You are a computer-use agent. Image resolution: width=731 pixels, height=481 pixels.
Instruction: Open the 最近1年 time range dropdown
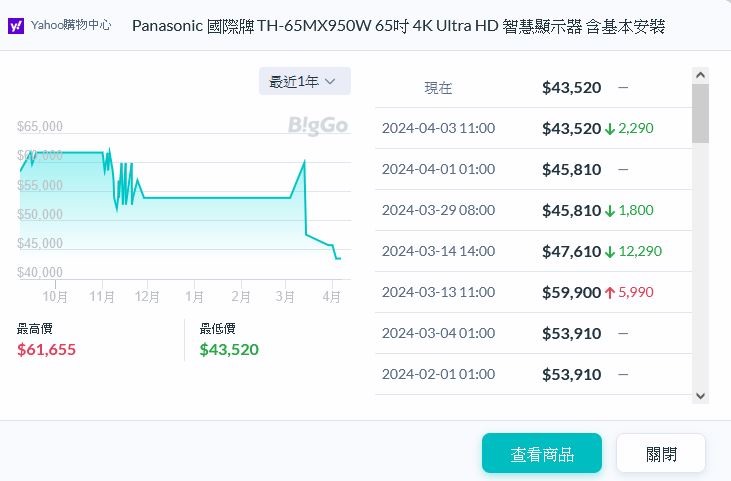(x=304, y=81)
